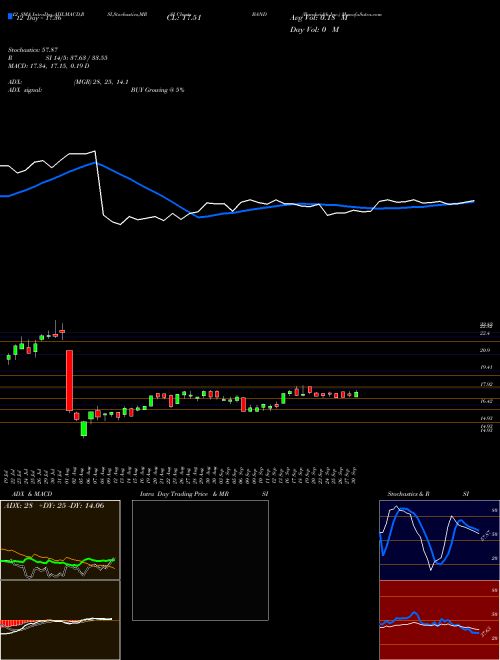Click the 'MACD: 17.34, 17.15, 0.19 D' line
This screenshot has height=660, width=500.
[49, 66]
